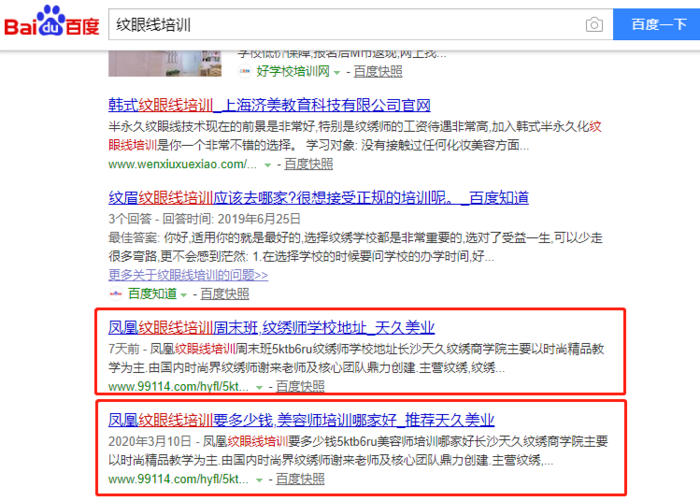This screenshot has width=700, height=501.
Task: Open 百度快照 for 要多少钱 result
Action: point(300,479)
